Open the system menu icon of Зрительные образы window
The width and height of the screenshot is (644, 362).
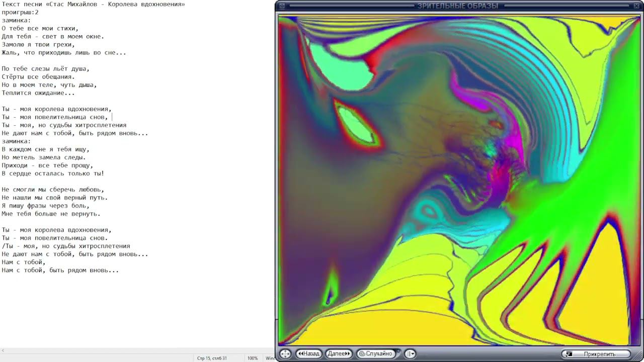click(x=281, y=6)
